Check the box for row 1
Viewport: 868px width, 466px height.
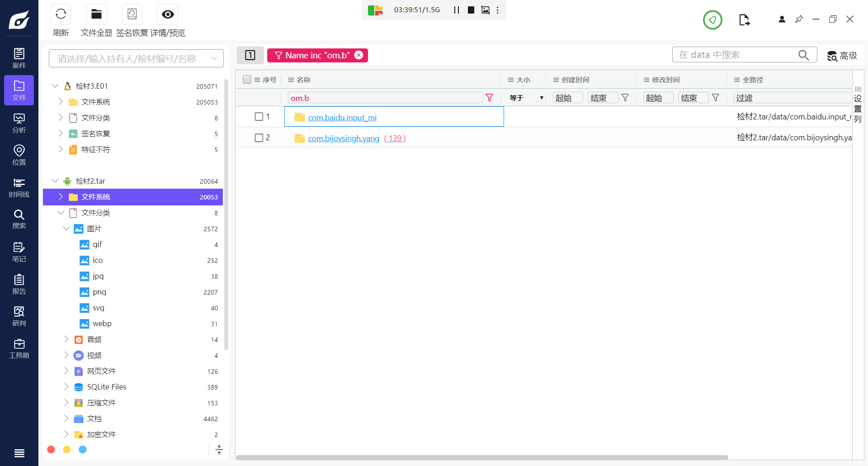coord(259,117)
